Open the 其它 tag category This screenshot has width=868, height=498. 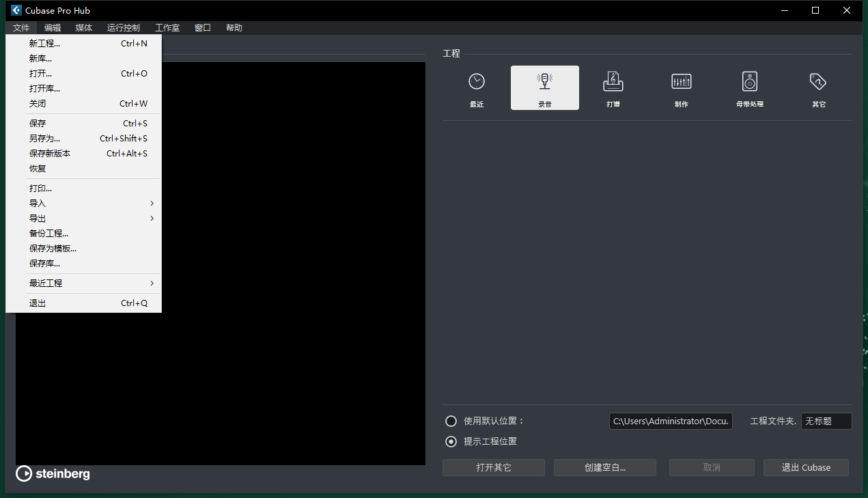(818, 88)
